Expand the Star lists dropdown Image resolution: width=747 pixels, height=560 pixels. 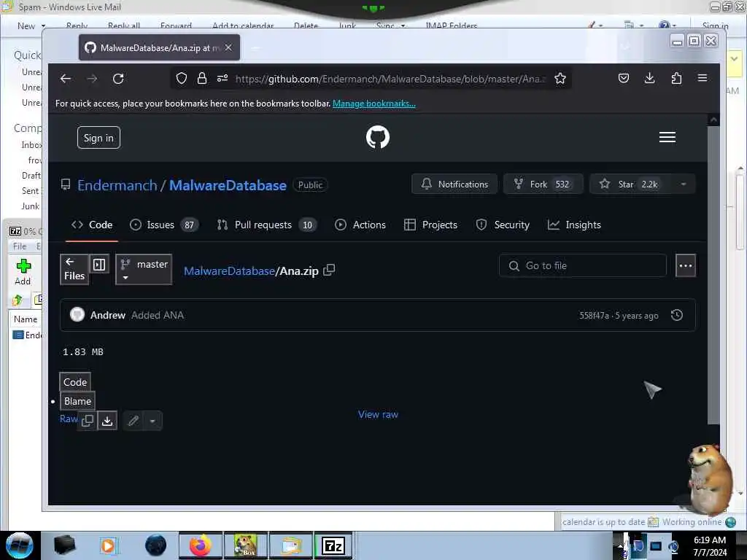tap(683, 184)
